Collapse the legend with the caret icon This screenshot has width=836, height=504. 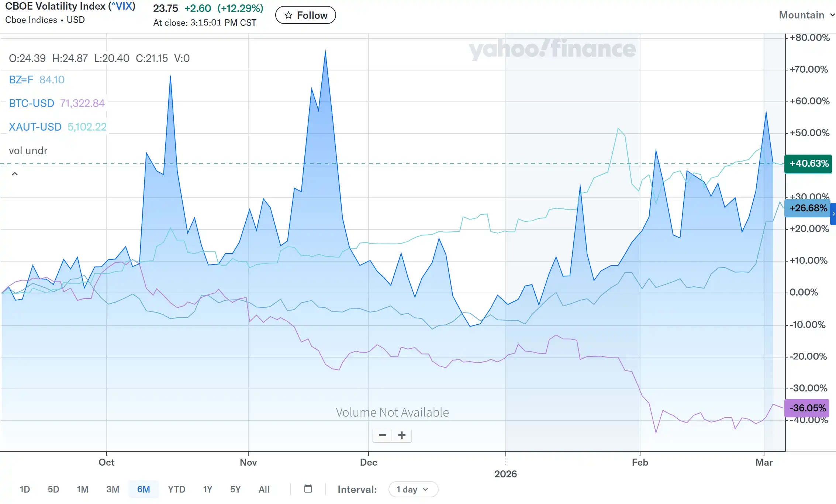point(15,173)
